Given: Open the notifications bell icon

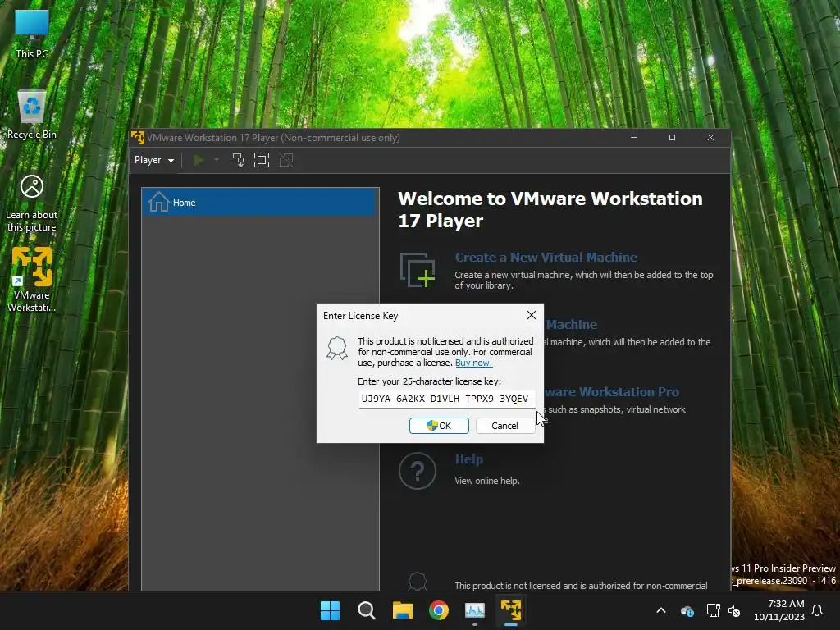Looking at the screenshot, I should pos(818,610).
